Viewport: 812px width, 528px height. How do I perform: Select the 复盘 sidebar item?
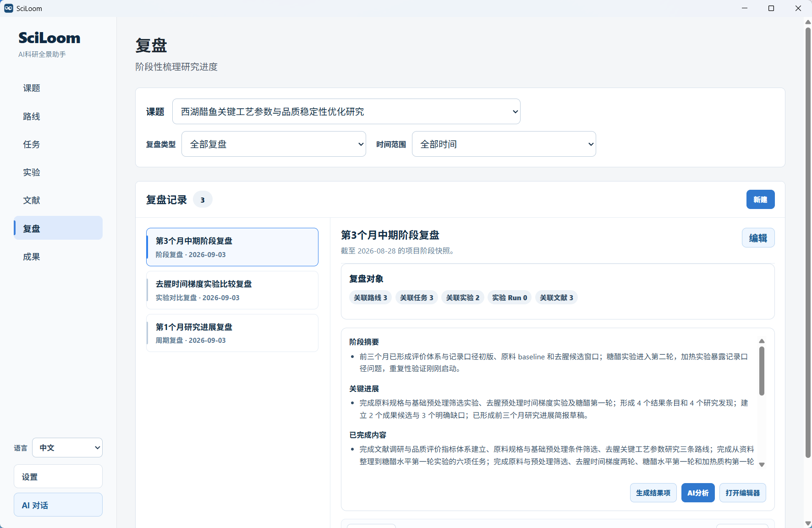58,228
